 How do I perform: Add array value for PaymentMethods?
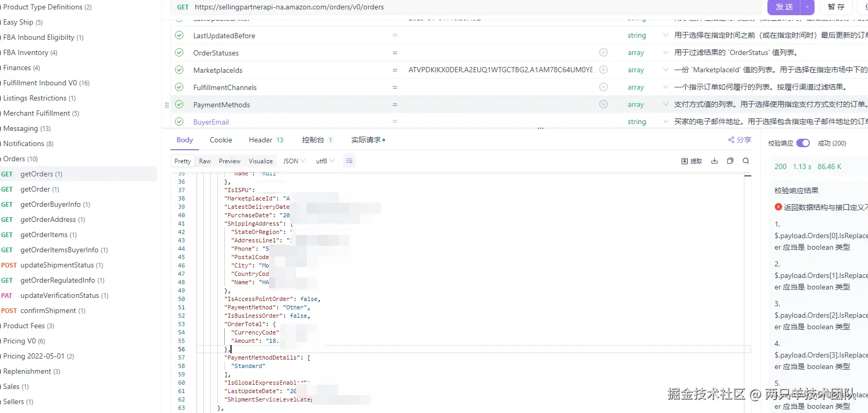[603, 104]
